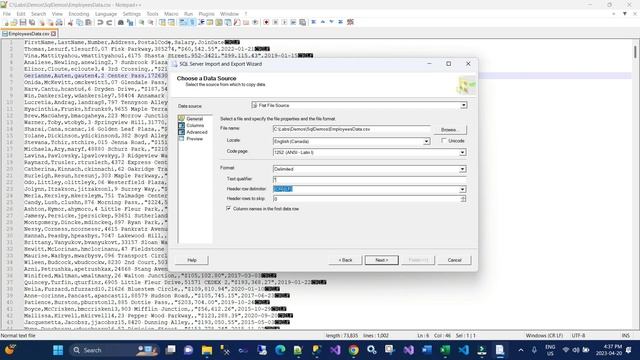
Task: Click the Start Recording macro red dot icon
Action: click(x=266, y=22)
